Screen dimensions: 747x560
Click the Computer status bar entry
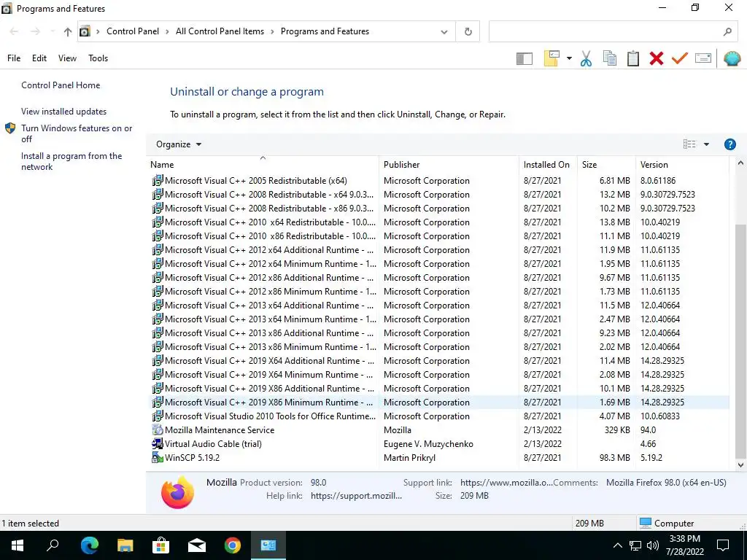pos(667,524)
